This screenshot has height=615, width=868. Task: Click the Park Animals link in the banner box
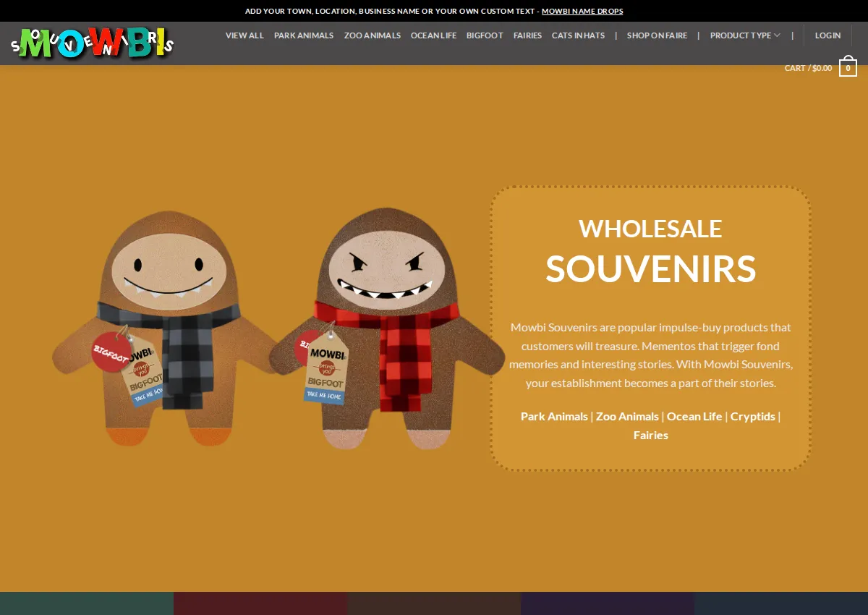(x=554, y=416)
